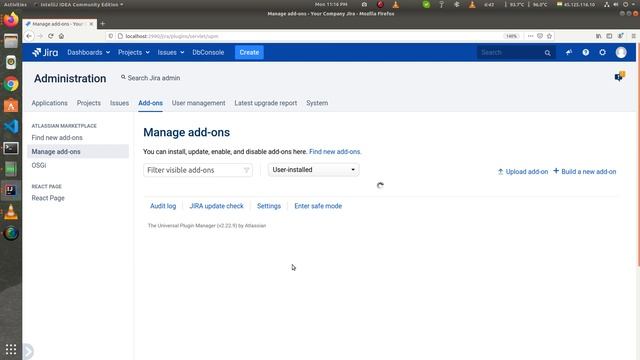Follow the inline Find new add-ons link
Viewport: 640px width, 360px height.
click(335, 151)
